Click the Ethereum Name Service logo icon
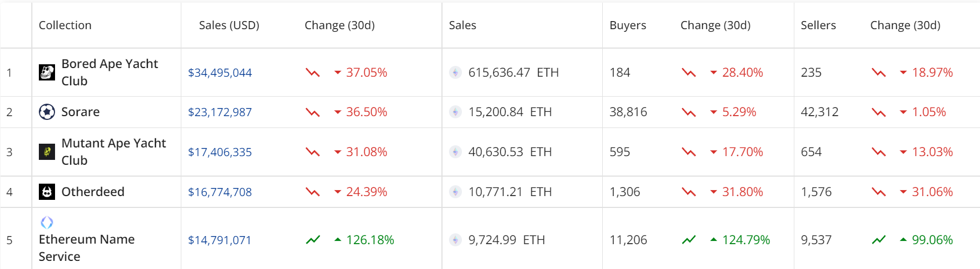Viewport: 980px width, 269px height. click(47, 222)
